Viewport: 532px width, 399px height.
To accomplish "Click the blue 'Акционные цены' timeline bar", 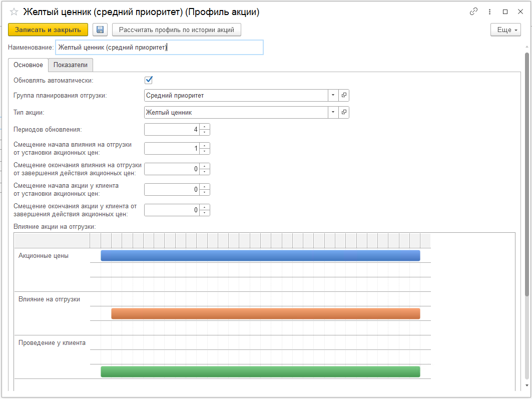I will pyautogui.click(x=260, y=256).
